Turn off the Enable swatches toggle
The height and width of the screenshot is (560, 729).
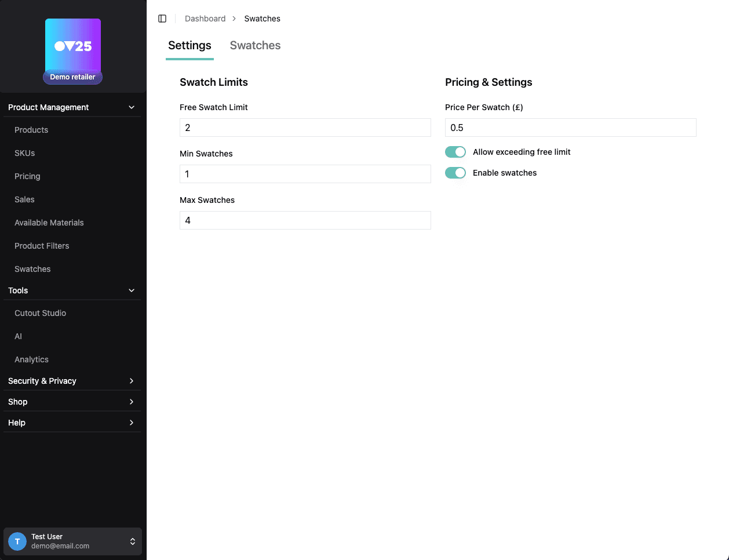[455, 173]
